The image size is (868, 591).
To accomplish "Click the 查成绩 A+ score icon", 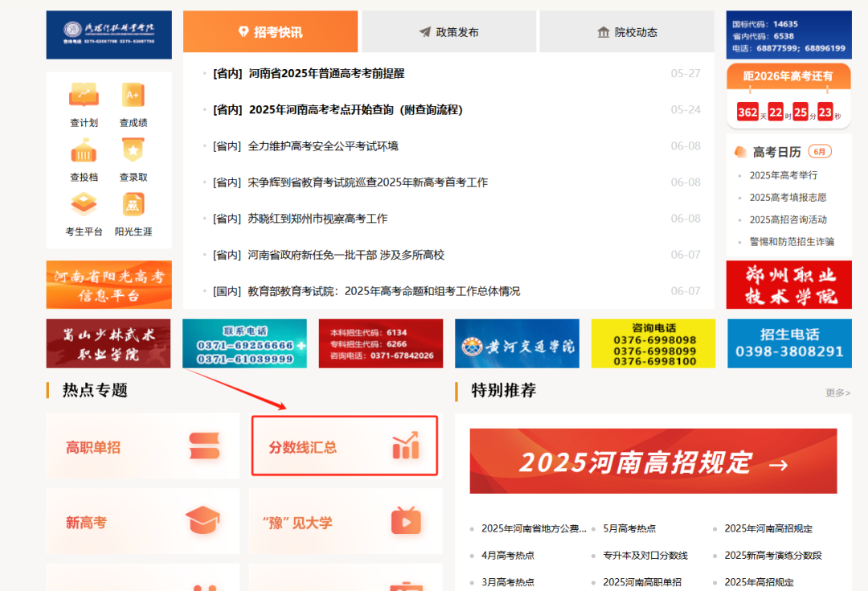I will pos(133,95).
